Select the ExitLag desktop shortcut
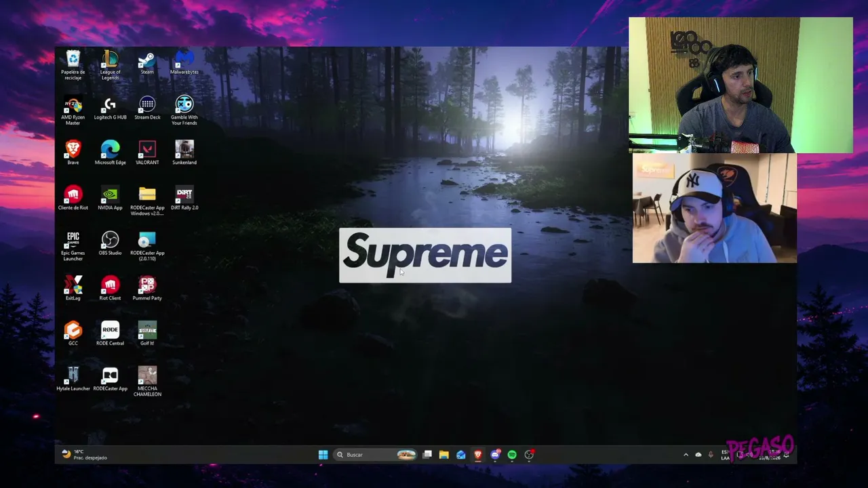This screenshot has height=488, width=868. tap(73, 289)
